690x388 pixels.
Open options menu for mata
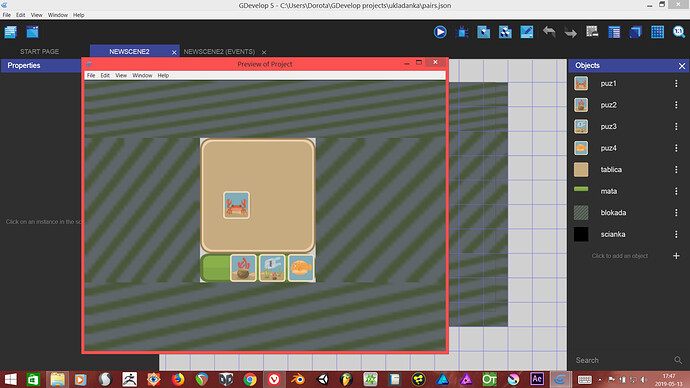[676, 191]
